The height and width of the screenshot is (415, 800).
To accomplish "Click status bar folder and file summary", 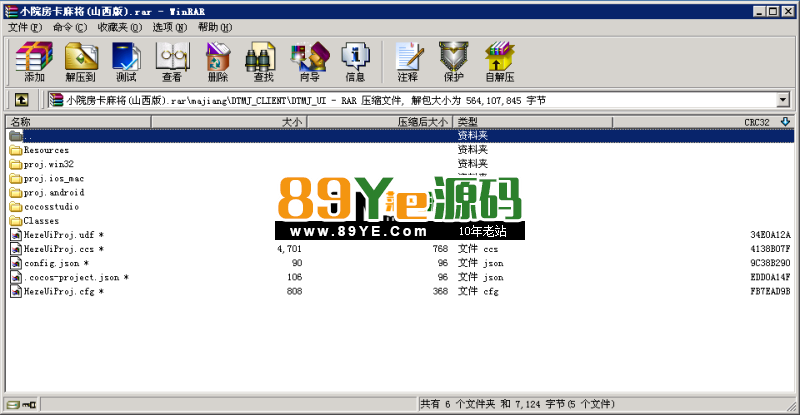I will click(x=517, y=404).
